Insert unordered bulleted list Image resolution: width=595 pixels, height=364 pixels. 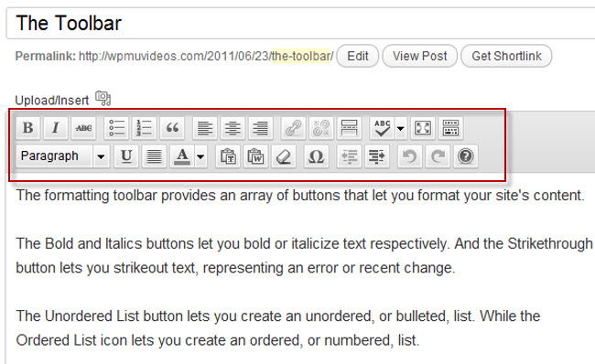coord(116,128)
